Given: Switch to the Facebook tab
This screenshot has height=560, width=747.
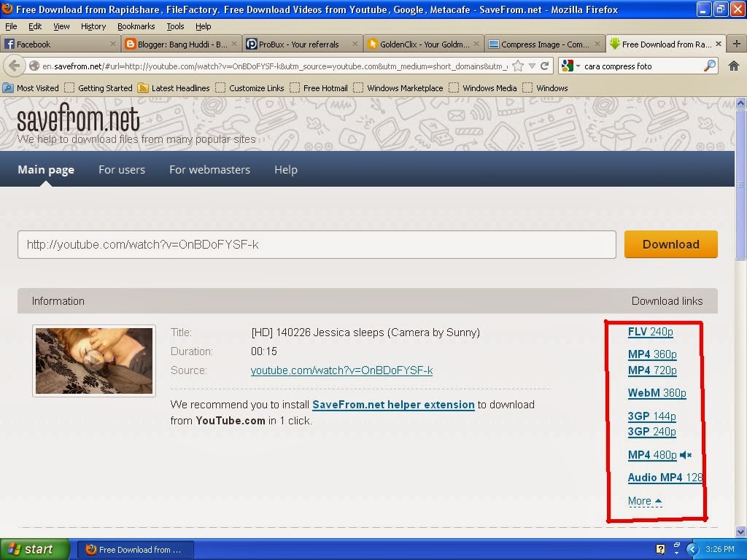Looking at the screenshot, I should click(x=60, y=44).
